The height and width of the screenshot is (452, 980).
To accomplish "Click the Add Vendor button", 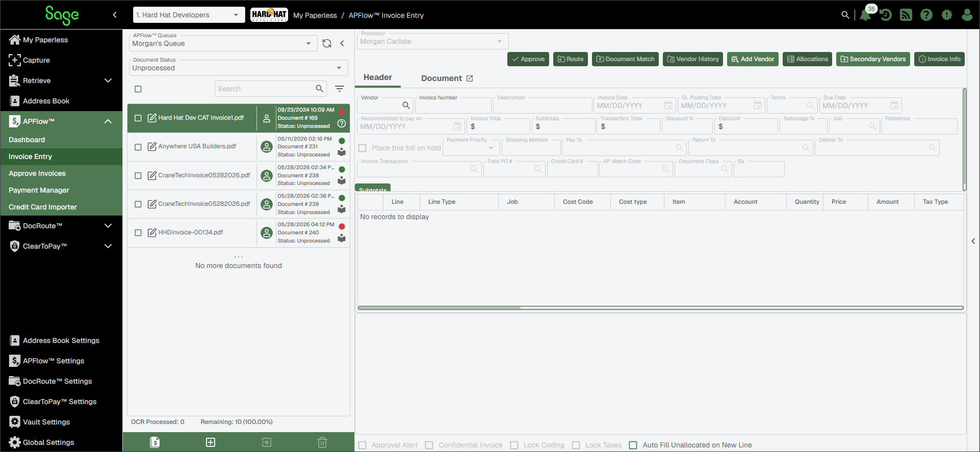I will pyautogui.click(x=753, y=59).
